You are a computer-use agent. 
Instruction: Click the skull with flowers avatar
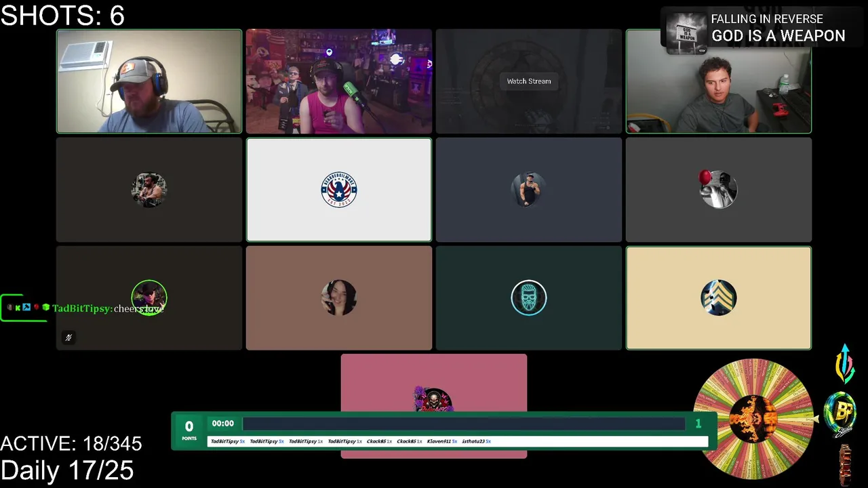point(434,400)
